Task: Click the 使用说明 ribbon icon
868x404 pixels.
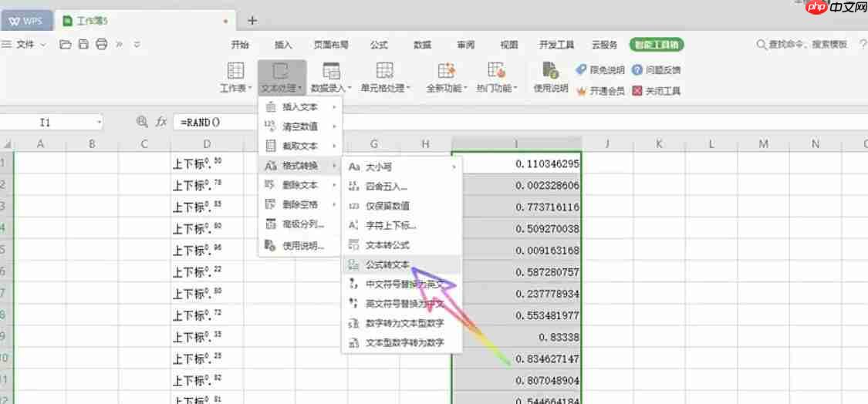Action: (551, 71)
